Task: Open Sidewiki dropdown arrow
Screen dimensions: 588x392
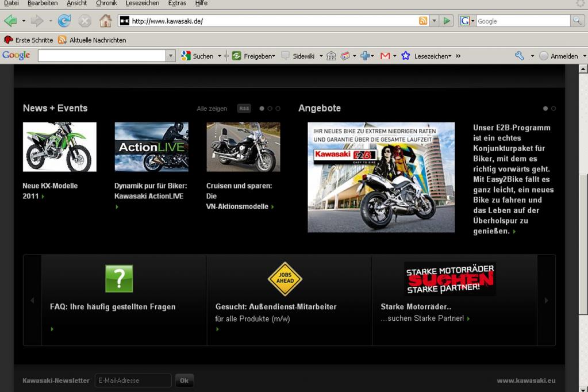Action: (321, 56)
